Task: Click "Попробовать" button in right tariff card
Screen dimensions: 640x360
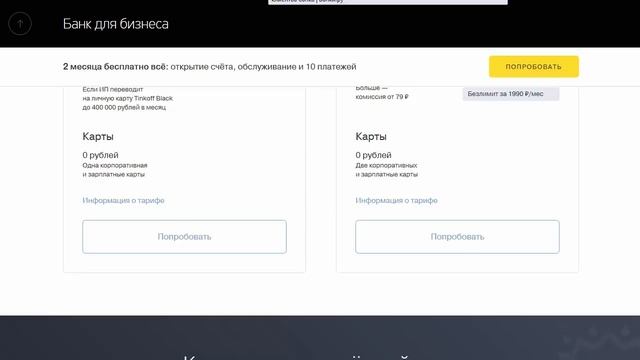Action: [457, 237]
